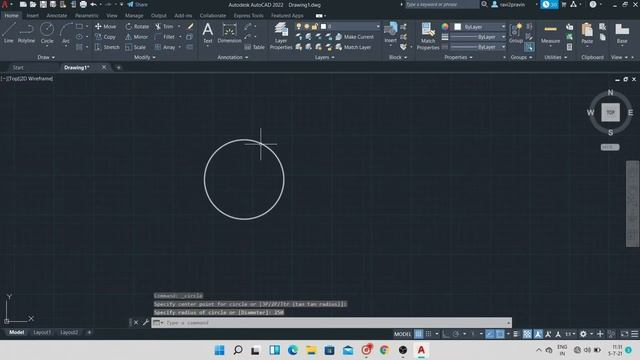
Task: Switch to the Layout1 tab
Action: coord(42,332)
